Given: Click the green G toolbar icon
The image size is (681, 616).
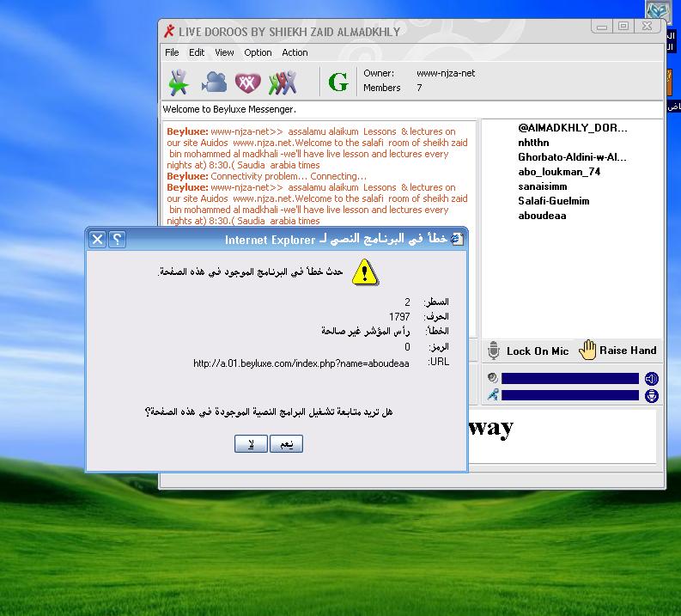Looking at the screenshot, I should click(338, 82).
